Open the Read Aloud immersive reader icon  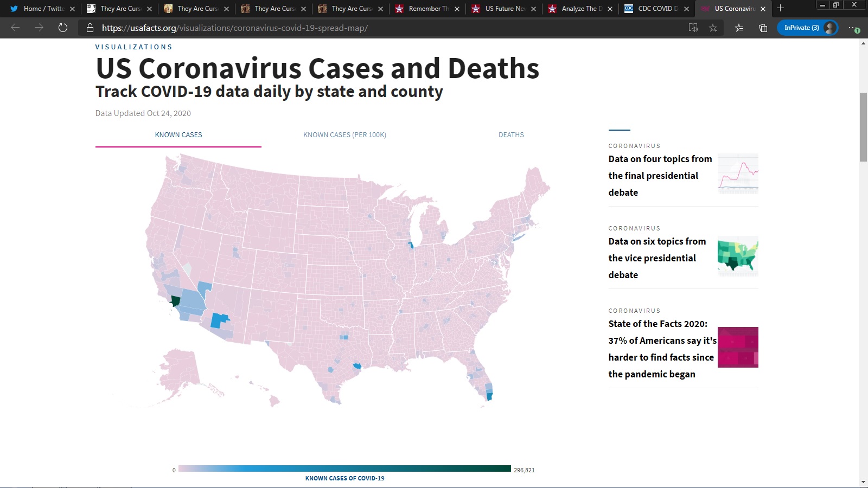tap(693, 28)
